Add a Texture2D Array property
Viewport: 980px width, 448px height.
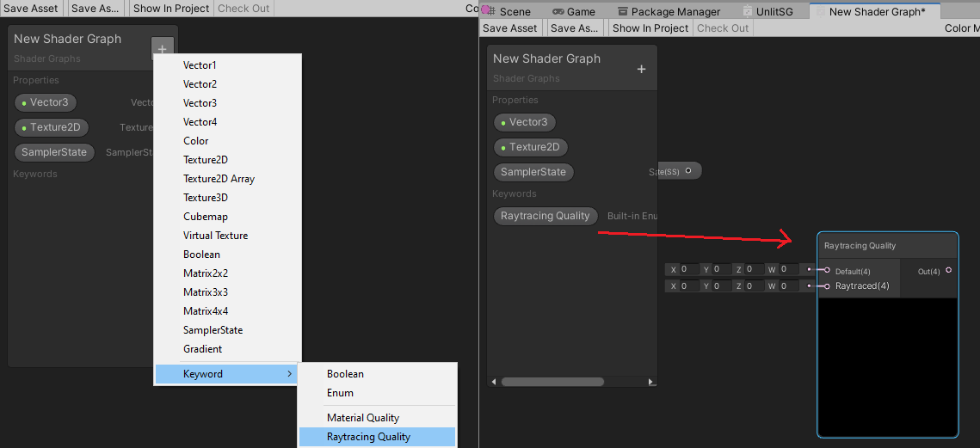click(219, 179)
